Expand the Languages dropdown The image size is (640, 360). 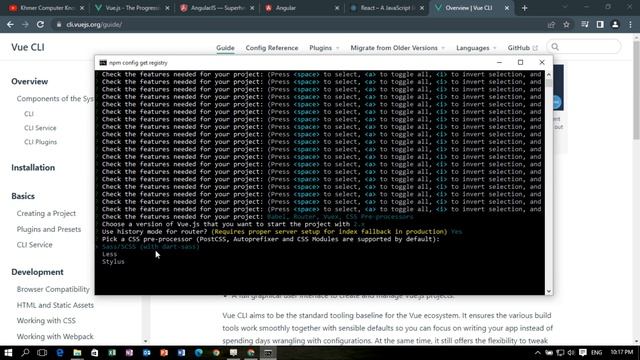coord(476,48)
